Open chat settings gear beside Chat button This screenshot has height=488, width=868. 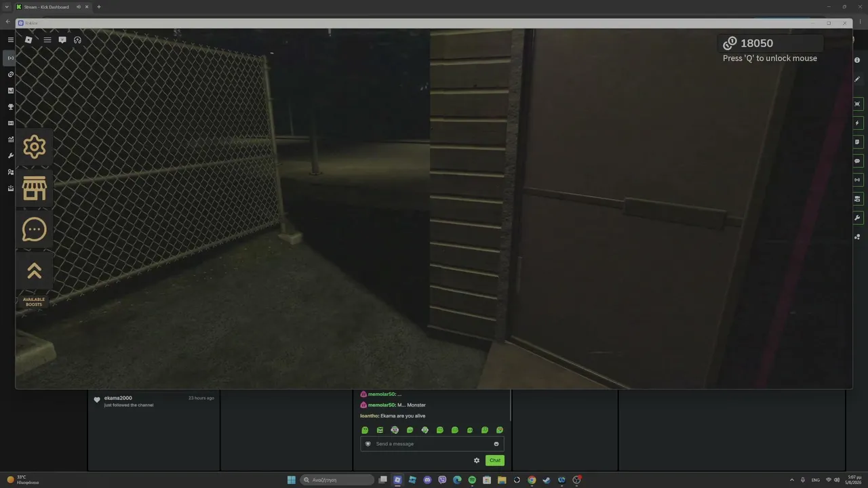click(x=477, y=460)
